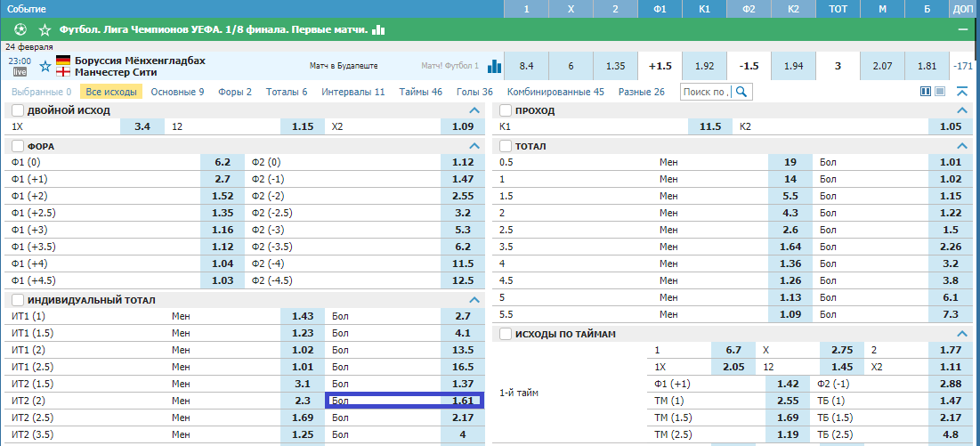Tick the ИСХОДЫ ПО ТАЙМАМ checkbox
Screen dimensions: 980x446
[x=506, y=334]
